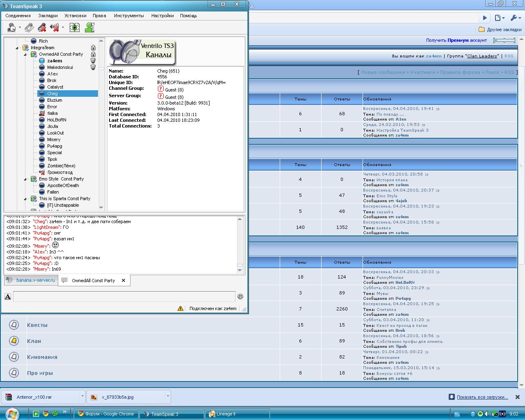The width and height of the screenshot is (525, 420).
Task: Click the Получить Премиум аккаунт link
Action: (x=456, y=40)
